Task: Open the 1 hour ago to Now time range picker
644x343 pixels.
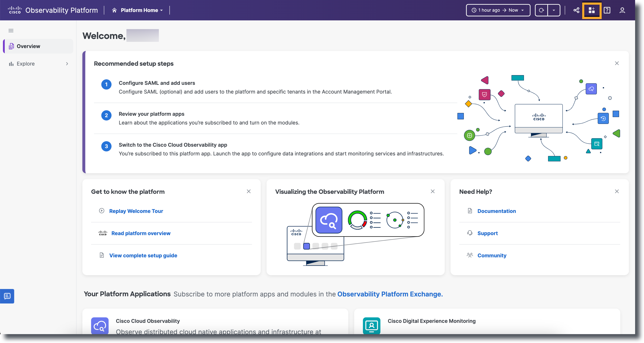Action: 498,10
